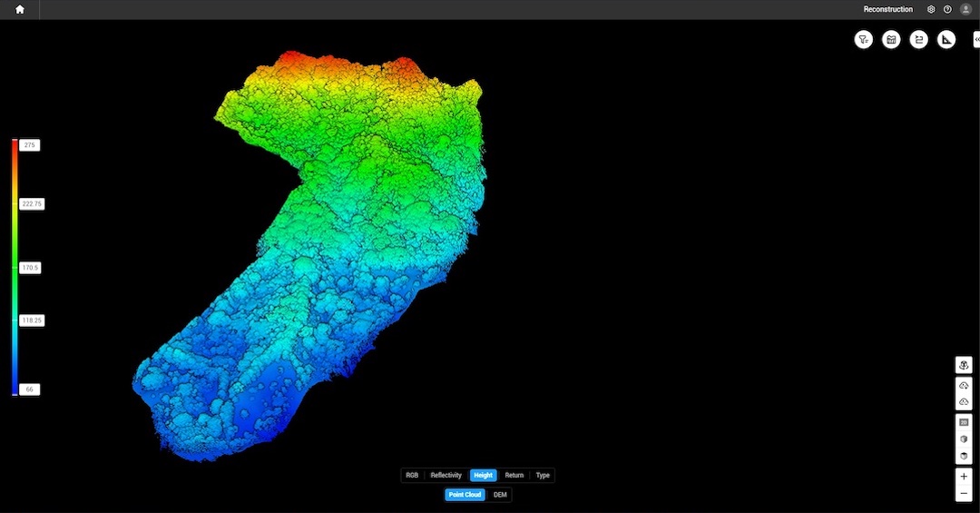
Task: Select the triangle ruler measurement tool
Action: [x=946, y=39]
